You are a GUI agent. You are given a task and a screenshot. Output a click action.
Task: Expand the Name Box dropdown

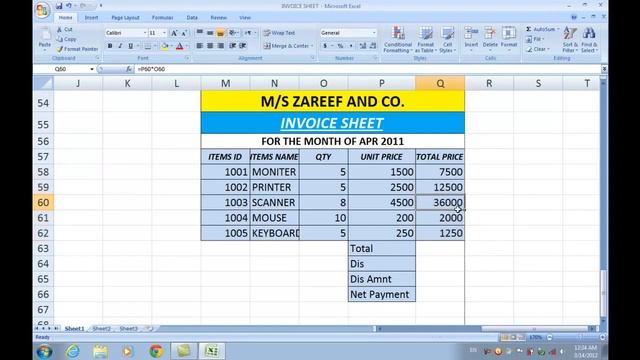coord(92,69)
